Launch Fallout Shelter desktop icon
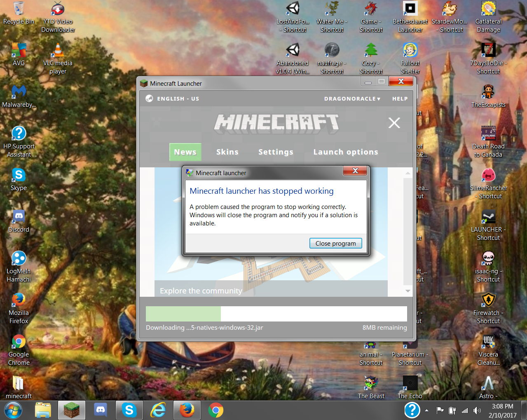Screen dimensions: 527x420 (x=410, y=59)
